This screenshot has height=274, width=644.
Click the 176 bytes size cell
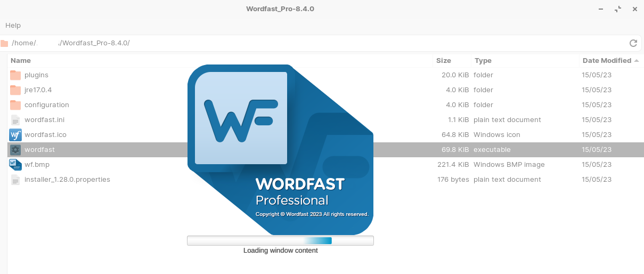(453, 180)
